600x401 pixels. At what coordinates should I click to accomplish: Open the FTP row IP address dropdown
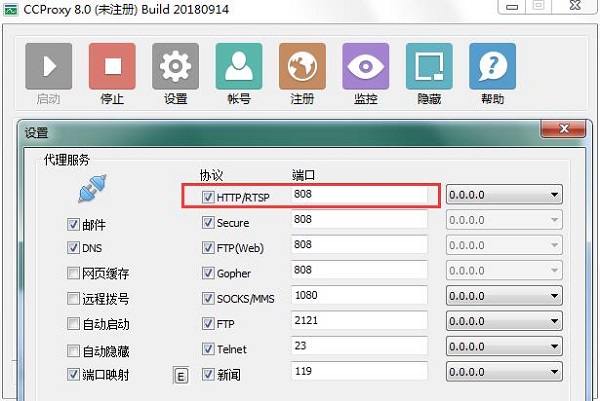tap(504, 321)
